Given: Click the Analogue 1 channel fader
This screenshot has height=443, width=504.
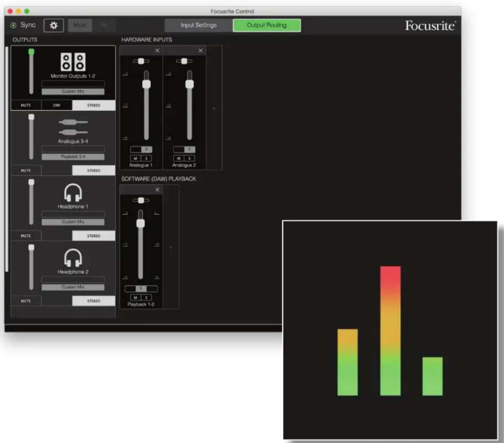Looking at the screenshot, I should click(146, 105).
